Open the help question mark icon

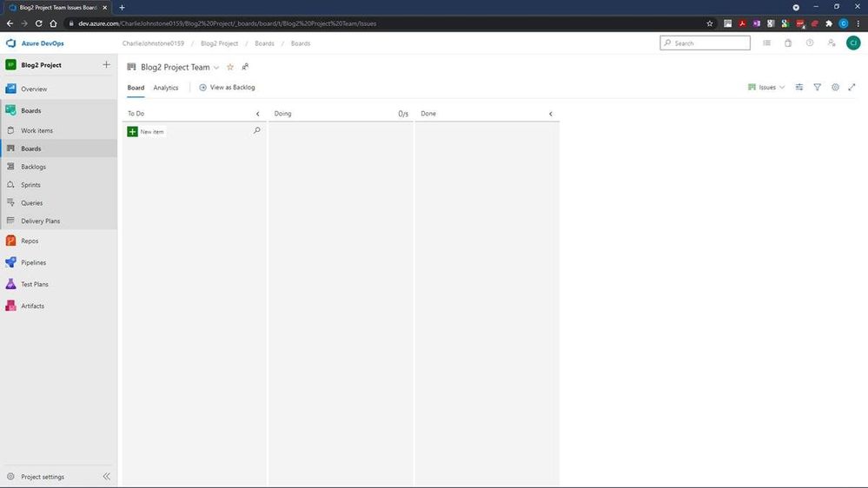pos(810,43)
